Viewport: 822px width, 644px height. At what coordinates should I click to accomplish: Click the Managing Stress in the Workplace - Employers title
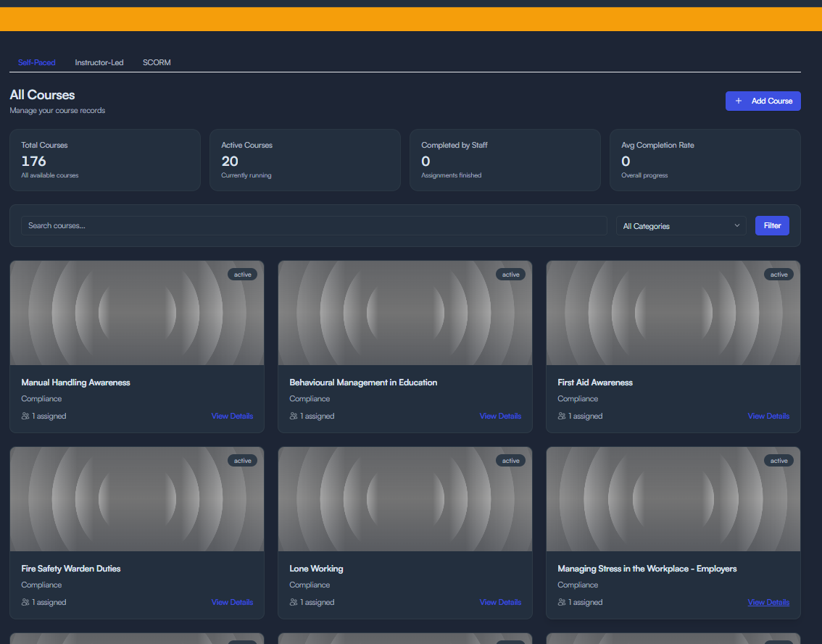point(647,569)
